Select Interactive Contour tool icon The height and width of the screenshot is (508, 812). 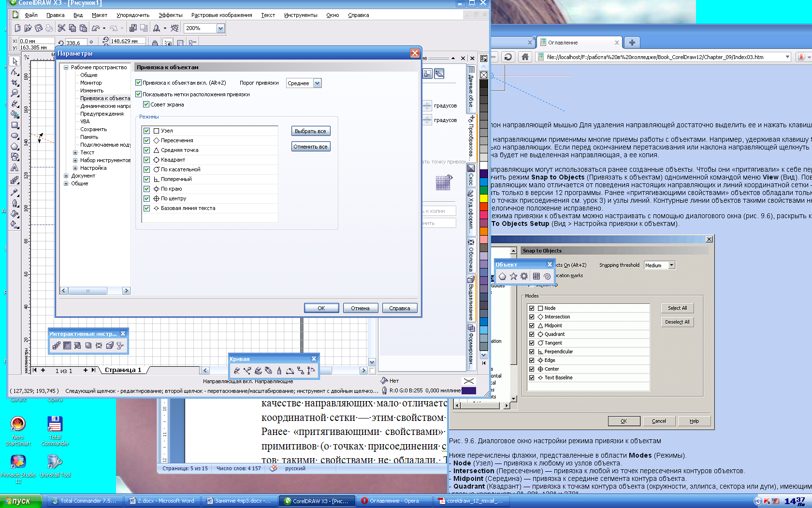(67, 345)
